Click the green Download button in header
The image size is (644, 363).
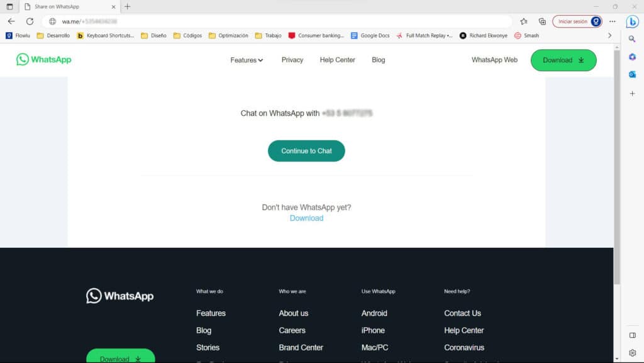click(563, 60)
